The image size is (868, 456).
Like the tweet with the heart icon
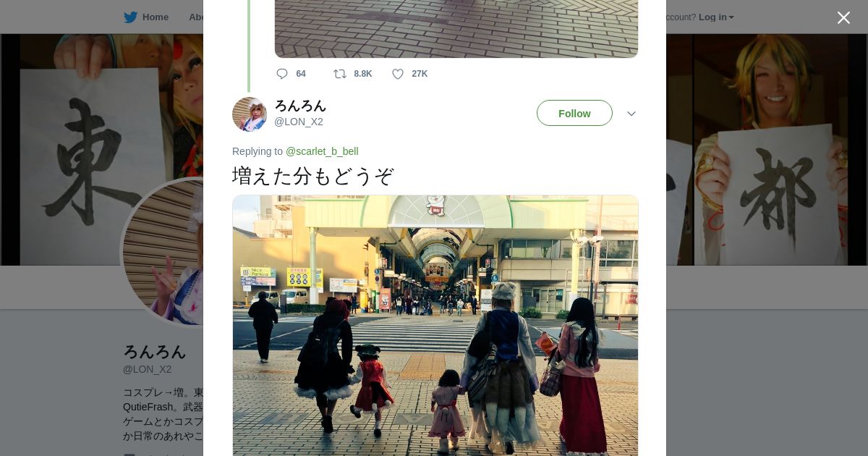coord(398,74)
